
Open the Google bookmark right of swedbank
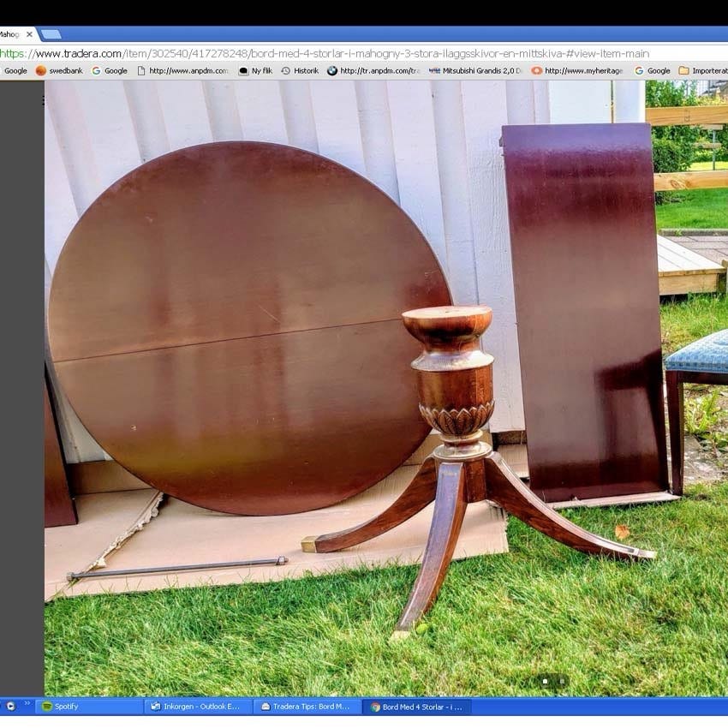[110, 70]
